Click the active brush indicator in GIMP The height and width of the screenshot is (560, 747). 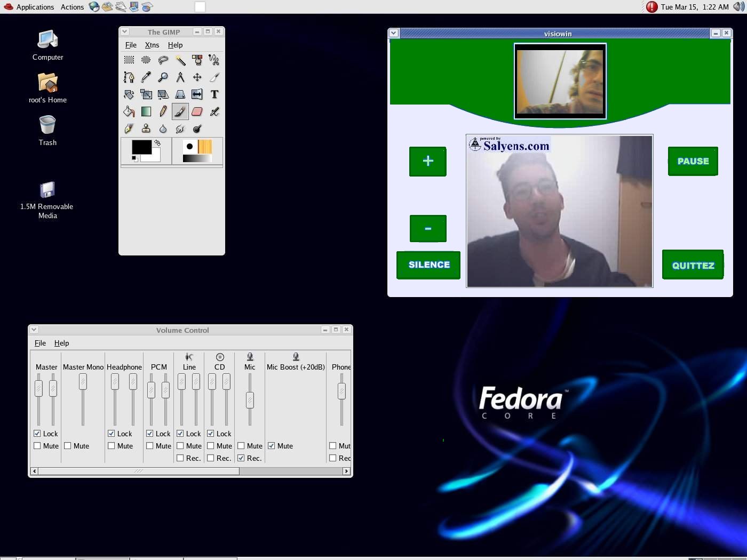(189, 146)
